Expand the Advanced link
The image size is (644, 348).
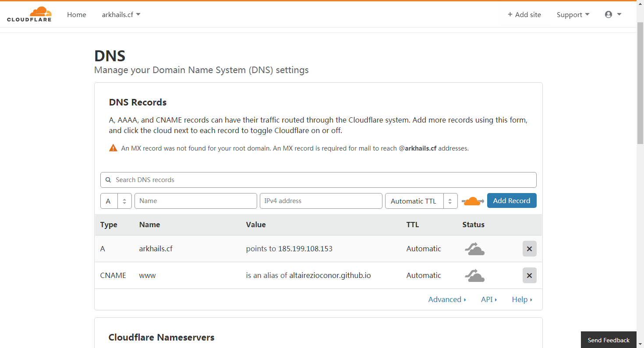click(447, 299)
